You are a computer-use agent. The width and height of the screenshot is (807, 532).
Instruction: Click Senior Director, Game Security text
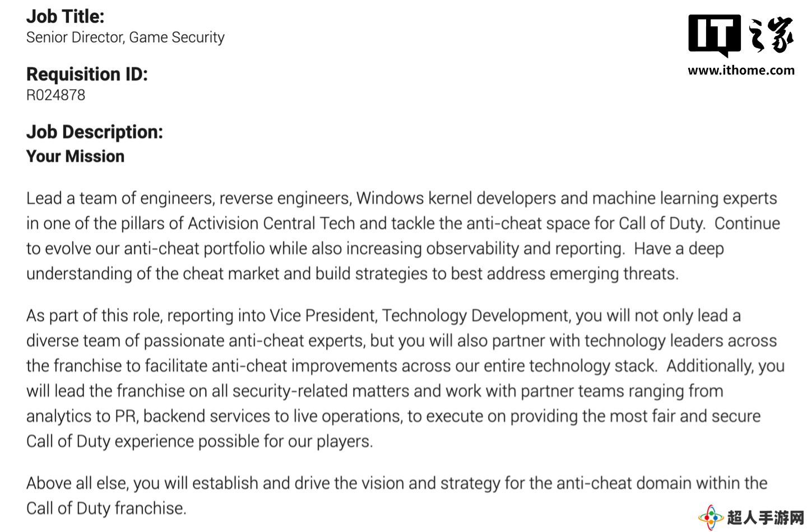coord(126,38)
